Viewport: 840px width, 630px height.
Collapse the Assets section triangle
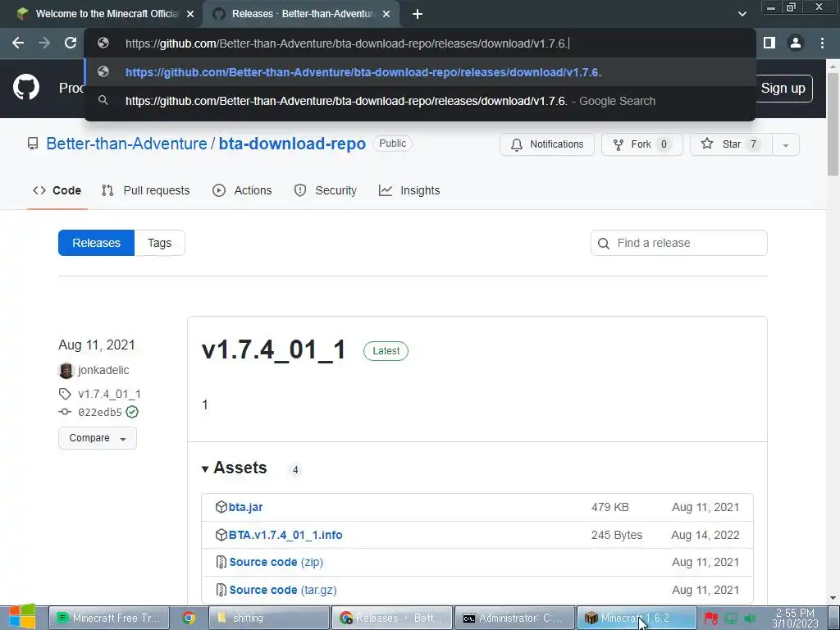point(205,468)
